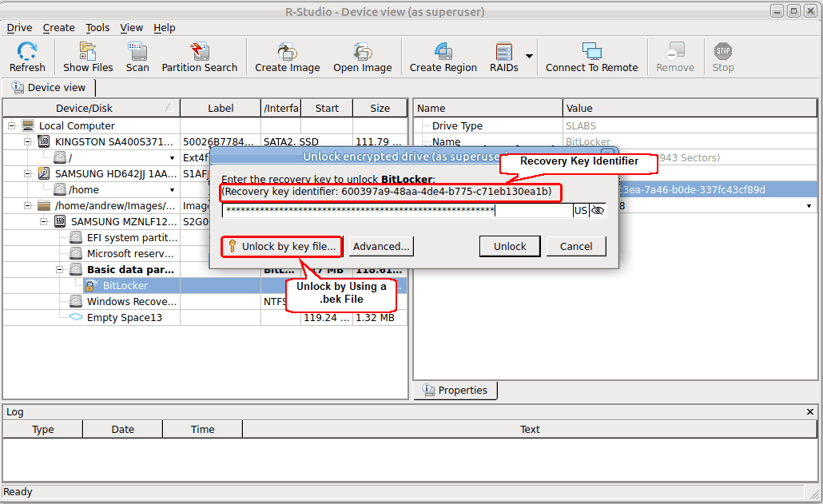The width and height of the screenshot is (823, 504).
Task: Close the Log panel
Action: [x=810, y=411]
